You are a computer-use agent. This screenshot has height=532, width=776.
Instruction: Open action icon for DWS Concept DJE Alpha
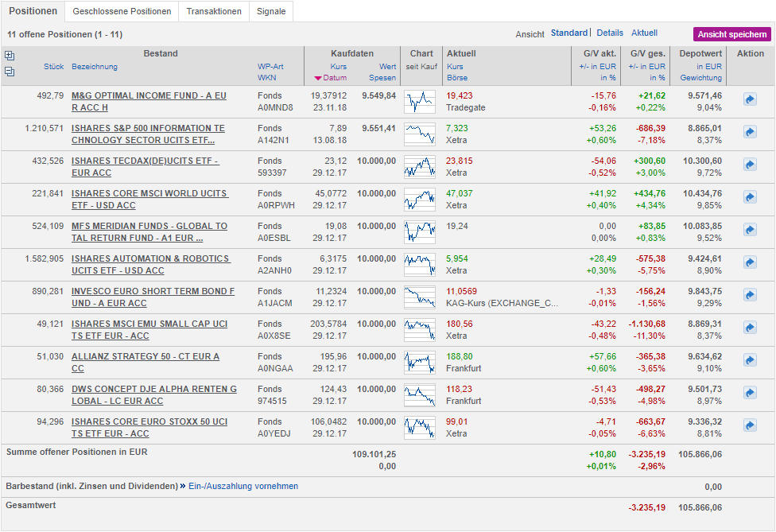pos(750,393)
